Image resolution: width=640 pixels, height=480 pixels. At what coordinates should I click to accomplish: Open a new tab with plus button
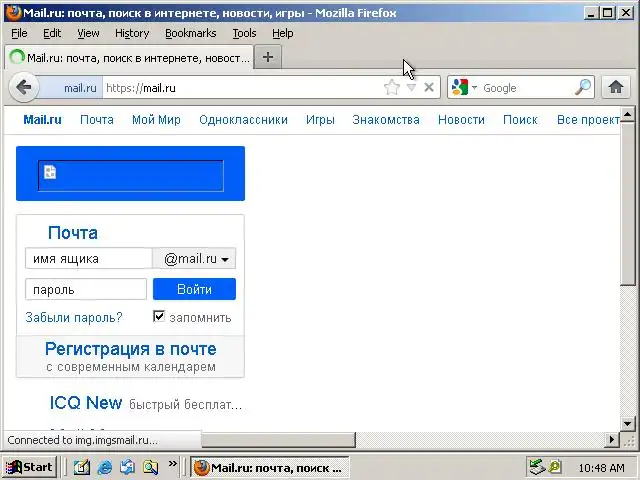click(268, 57)
